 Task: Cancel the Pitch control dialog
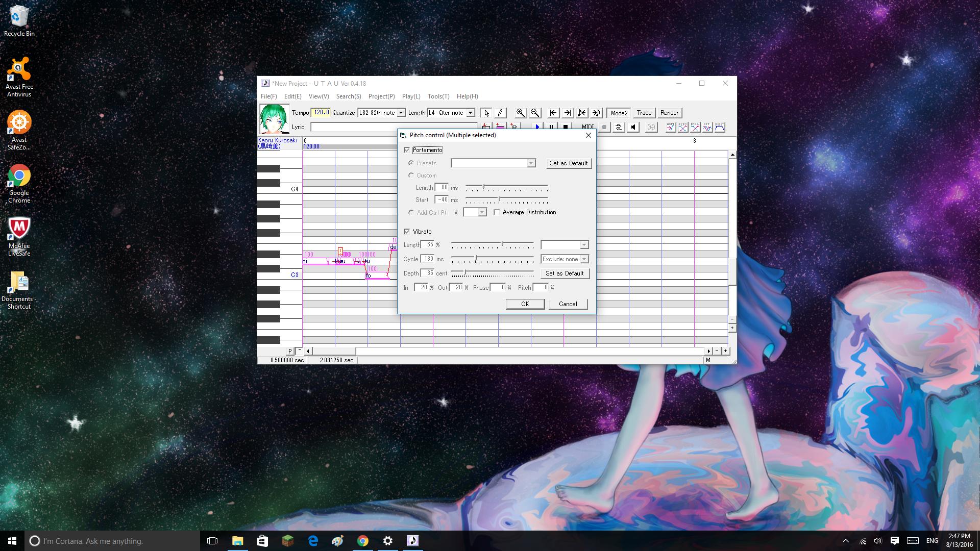pos(568,304)
